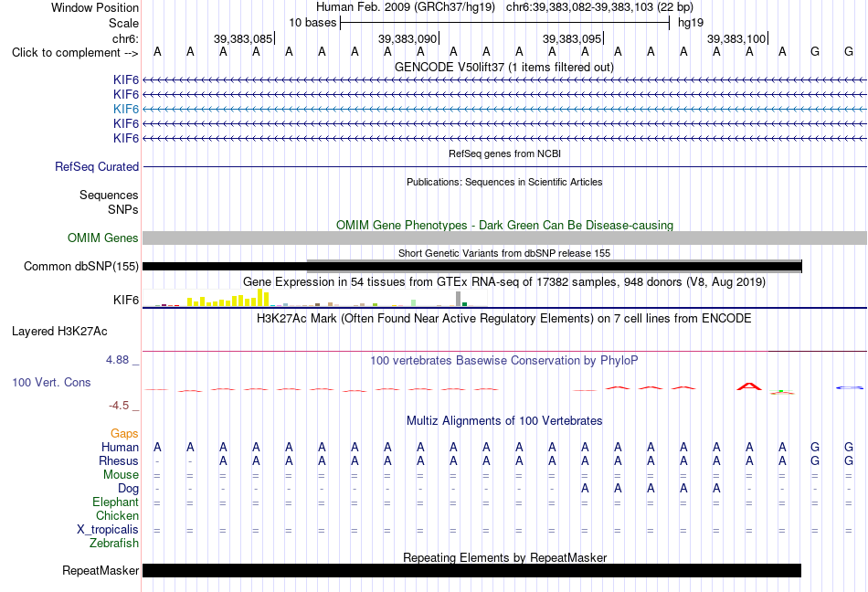Click the Chicken species label
Image resolution: width=868 pixels, height=592 pixels.
pos(117,515)
